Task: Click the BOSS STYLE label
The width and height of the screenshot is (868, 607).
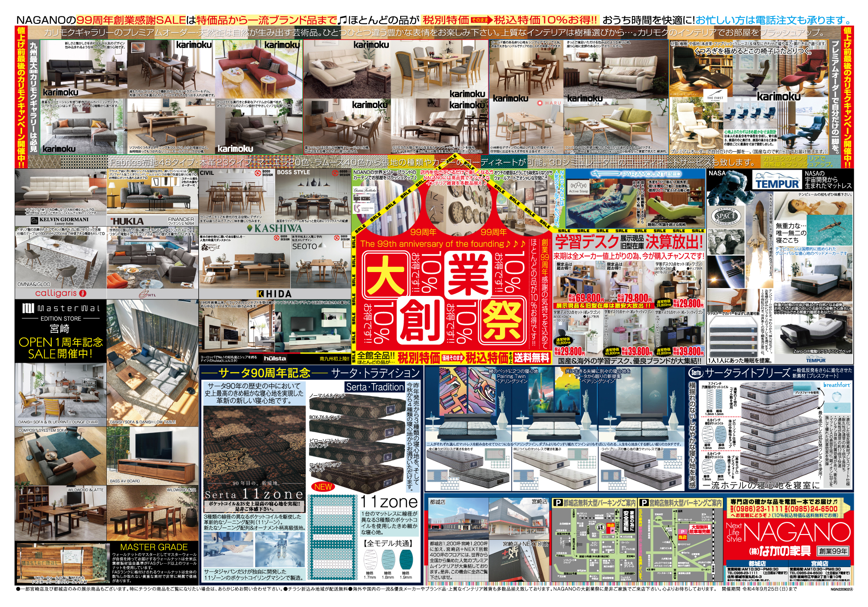Action: 293,172
